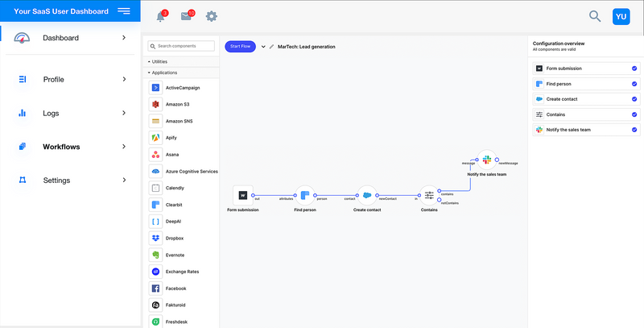
Task: Click the Find person valid checkmark
Action: (634, 84)
